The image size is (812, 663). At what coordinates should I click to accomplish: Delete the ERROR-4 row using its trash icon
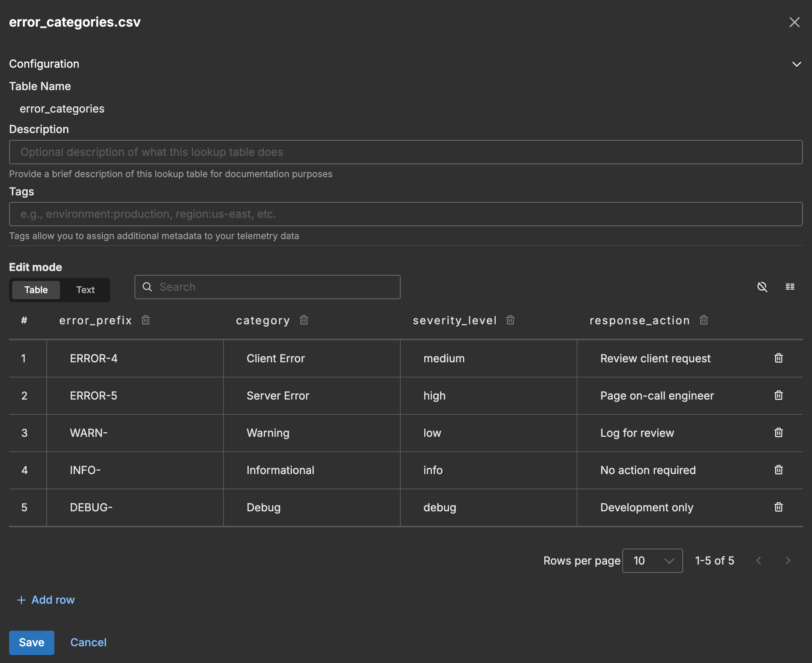click(x=779, y=358)
